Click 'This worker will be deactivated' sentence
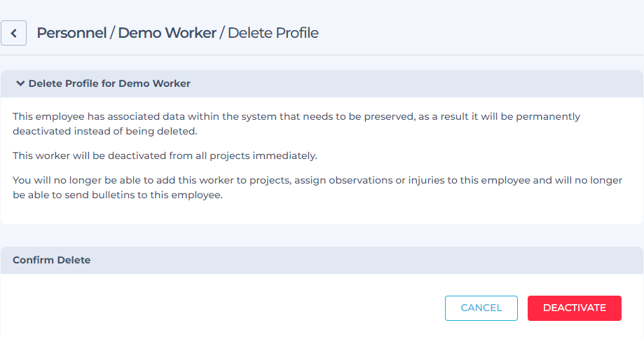644x337 pixels. coord(165,156)
